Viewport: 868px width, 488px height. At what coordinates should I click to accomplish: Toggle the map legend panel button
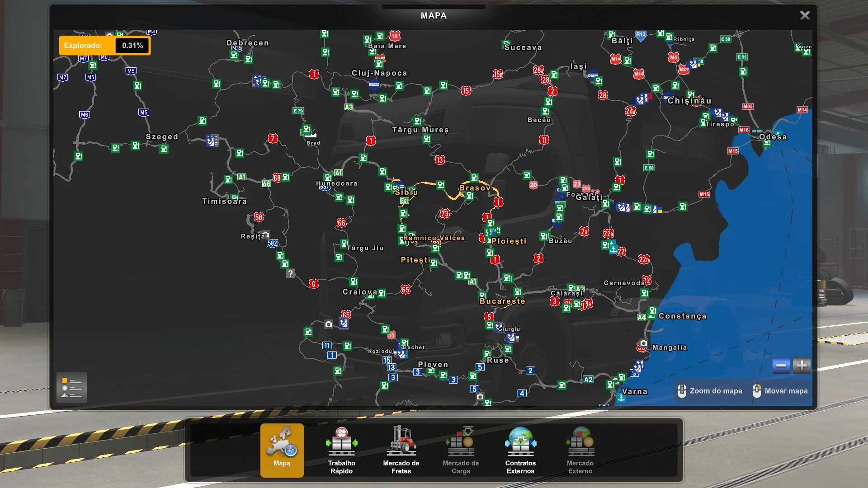coord(71,388)
